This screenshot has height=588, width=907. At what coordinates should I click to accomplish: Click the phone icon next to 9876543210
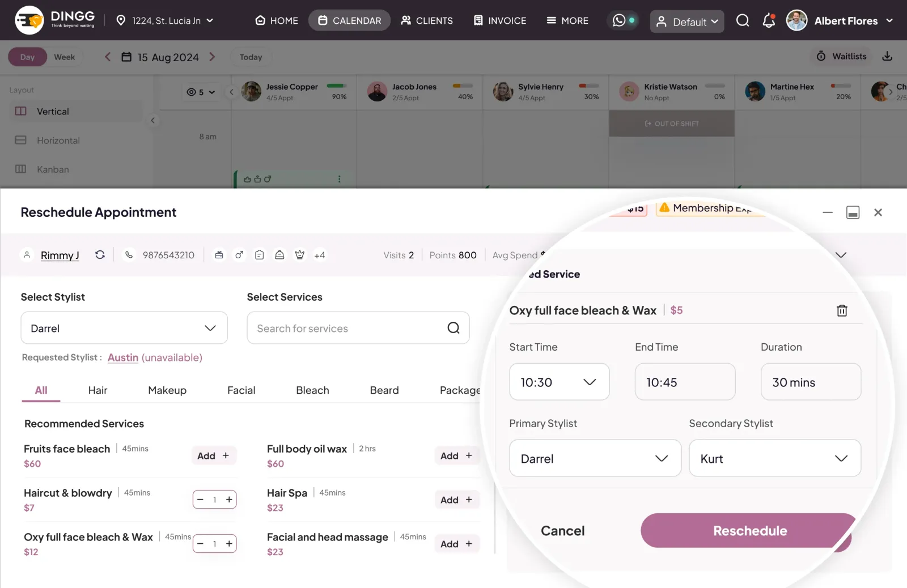129,255
